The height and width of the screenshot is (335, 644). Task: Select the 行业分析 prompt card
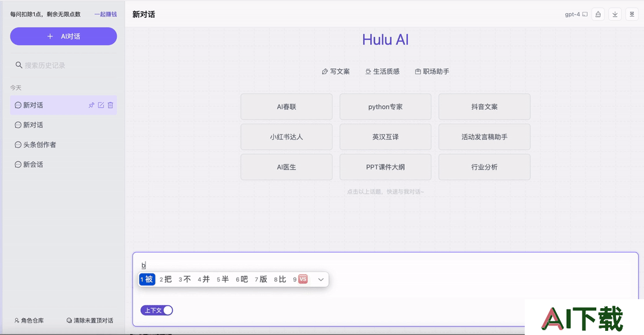(484, 167)
